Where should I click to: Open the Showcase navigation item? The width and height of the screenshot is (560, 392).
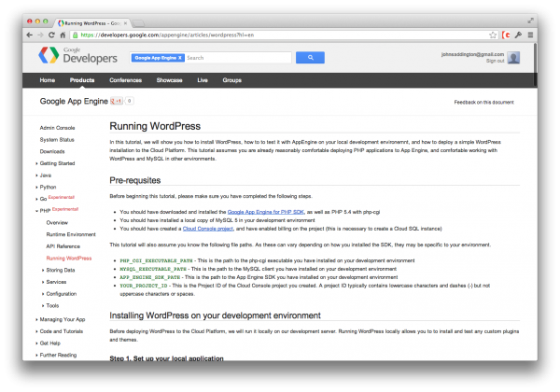(169, 80)
